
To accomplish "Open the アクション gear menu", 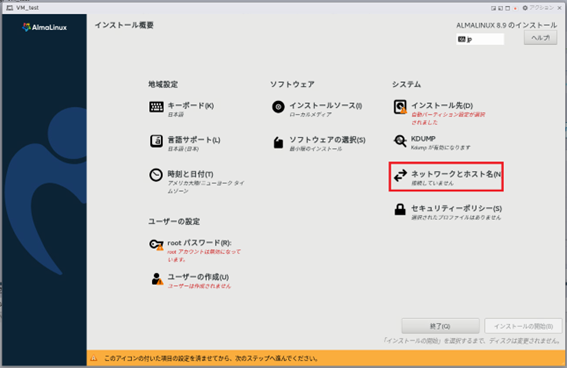I will click(538, 8).
